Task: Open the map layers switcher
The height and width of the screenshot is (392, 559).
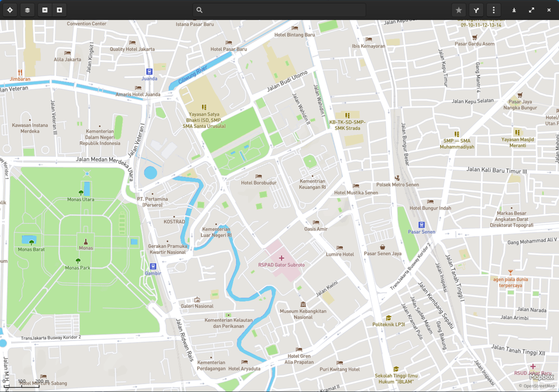Action: pyautogui.click(x=27, y=10)
